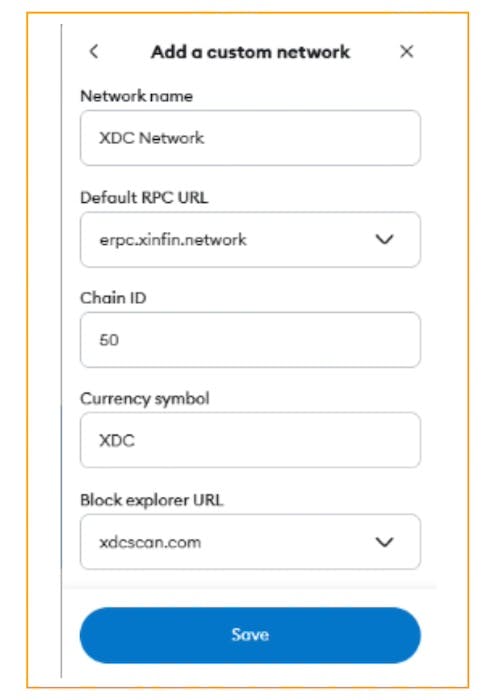Image resolution: width=500 pixels, height=700 pixels.
Task: Open the xdcscan.com explorer selector
Action: point(250,542)
